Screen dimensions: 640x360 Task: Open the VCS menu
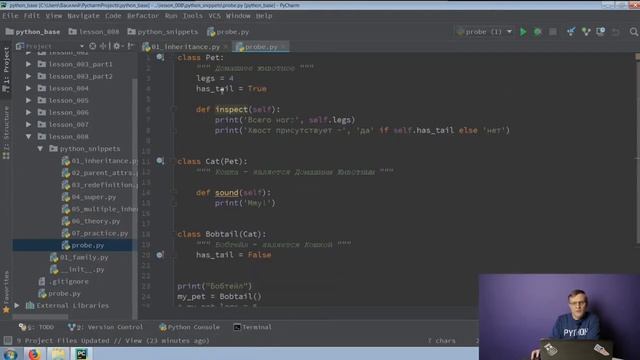coord(214,16)
